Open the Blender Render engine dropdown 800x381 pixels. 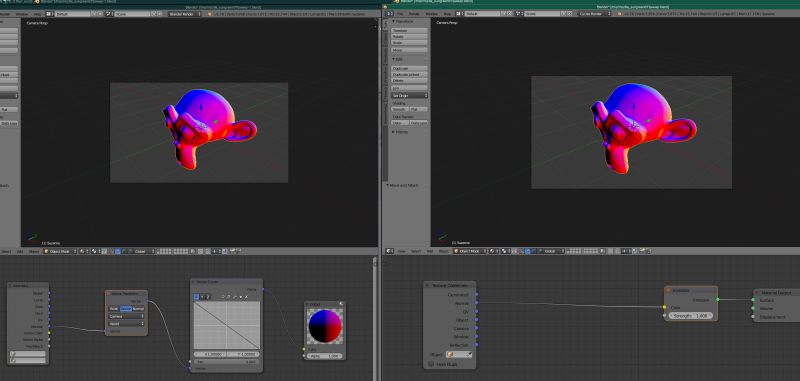(185, 14)
